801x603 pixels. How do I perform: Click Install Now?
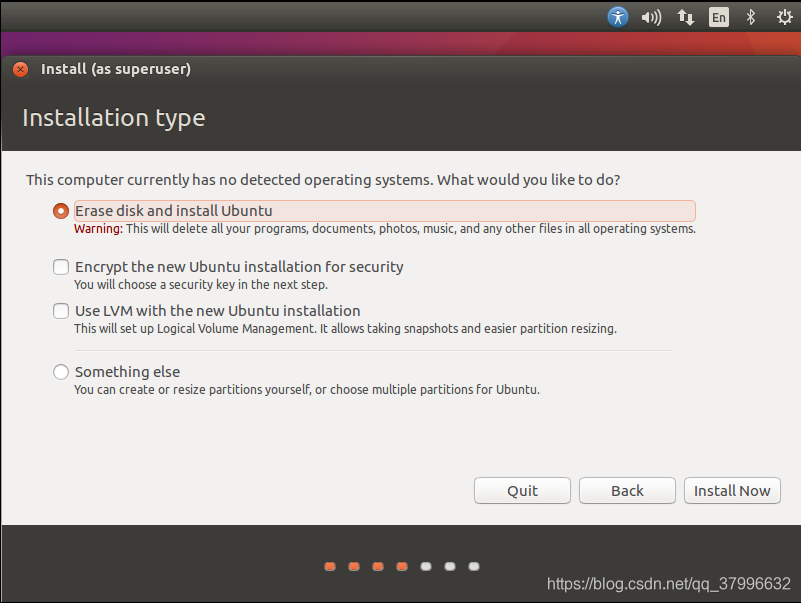[732, 491]
